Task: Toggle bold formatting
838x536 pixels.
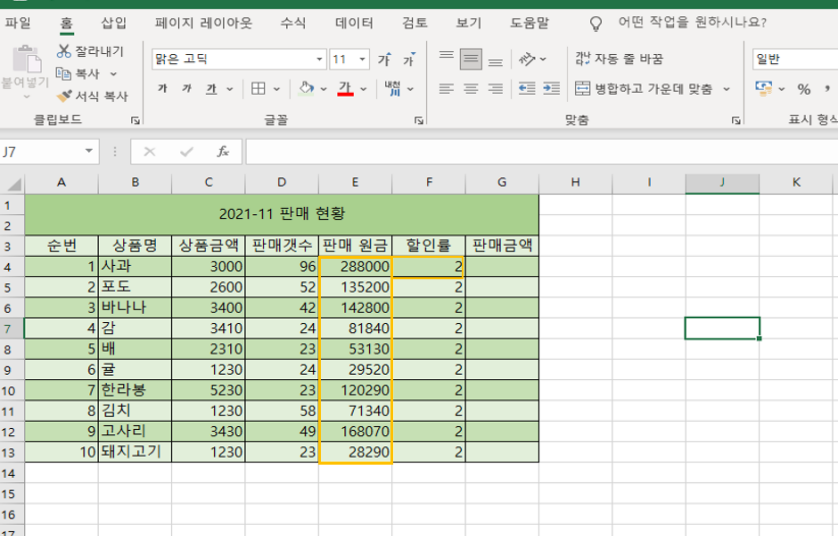Action: coord(162,88)
